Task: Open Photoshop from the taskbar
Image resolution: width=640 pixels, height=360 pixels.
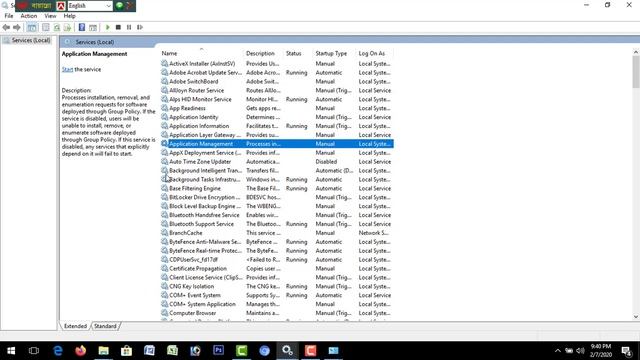Action: coord(218,351)
